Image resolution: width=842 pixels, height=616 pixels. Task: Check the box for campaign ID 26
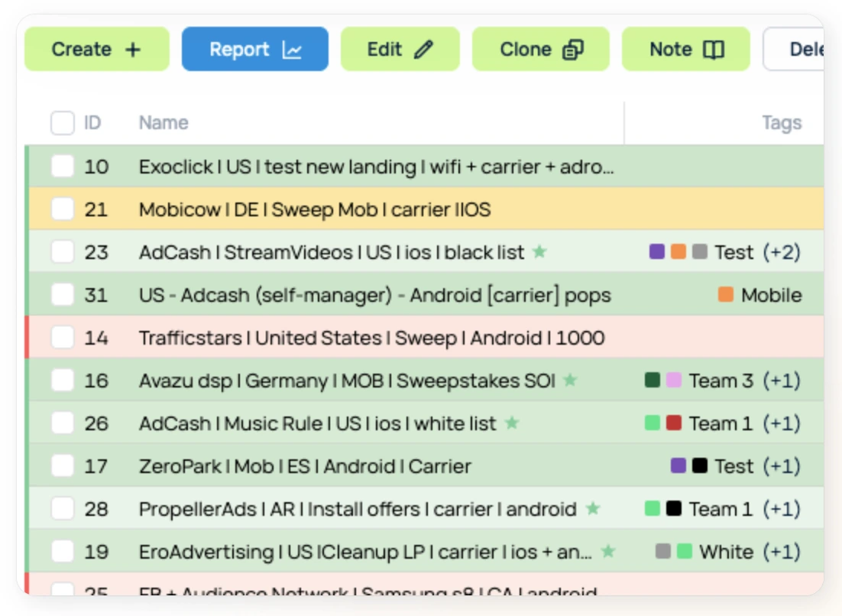(63, 423)
